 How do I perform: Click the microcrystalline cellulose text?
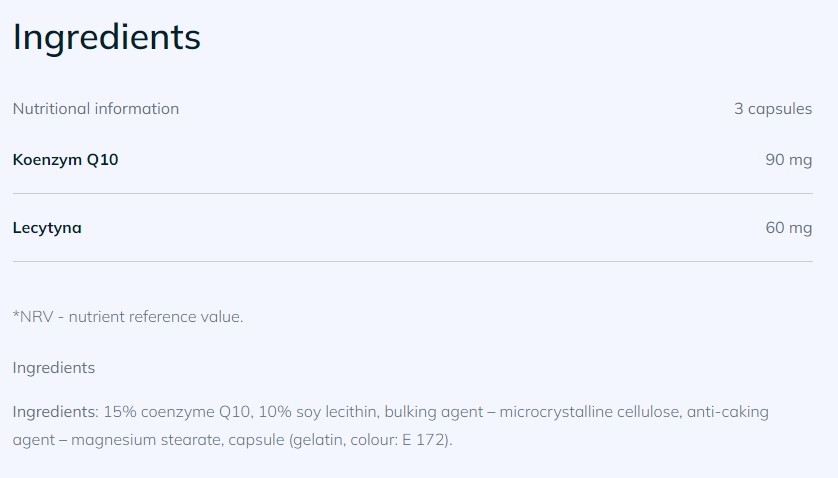click(x=600, y=412)
